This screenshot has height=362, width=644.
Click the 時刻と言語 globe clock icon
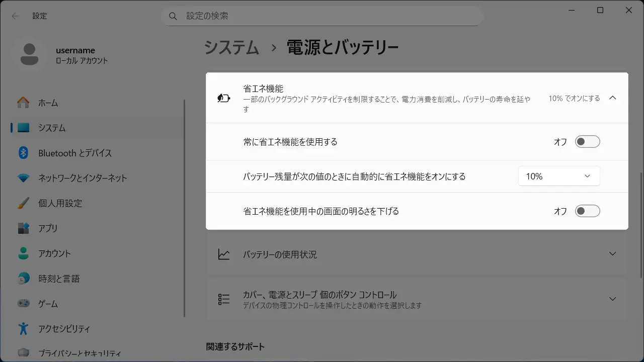tap(23, 279)
